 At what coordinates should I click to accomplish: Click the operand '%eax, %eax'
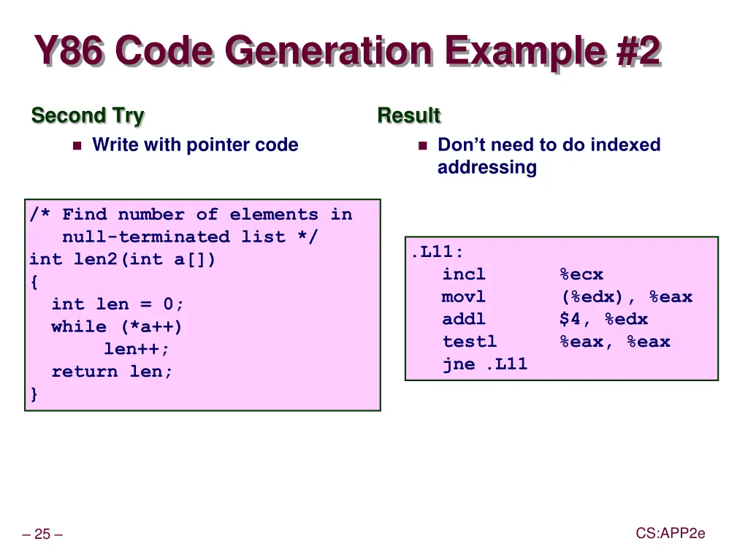click(x=615, y=342)
